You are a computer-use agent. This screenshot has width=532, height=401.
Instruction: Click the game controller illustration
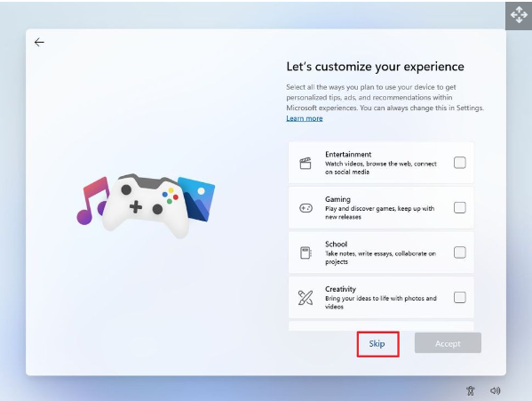(146, 205)
